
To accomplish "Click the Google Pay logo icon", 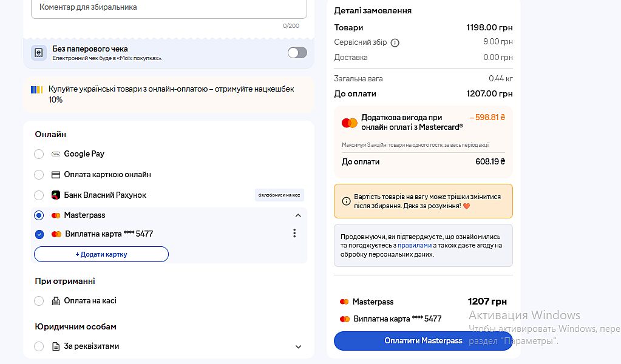I will pyautogui.click(x=56, y=154).
